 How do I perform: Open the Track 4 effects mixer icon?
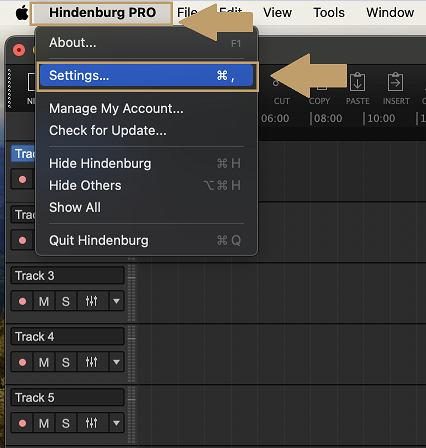point(92,362)
